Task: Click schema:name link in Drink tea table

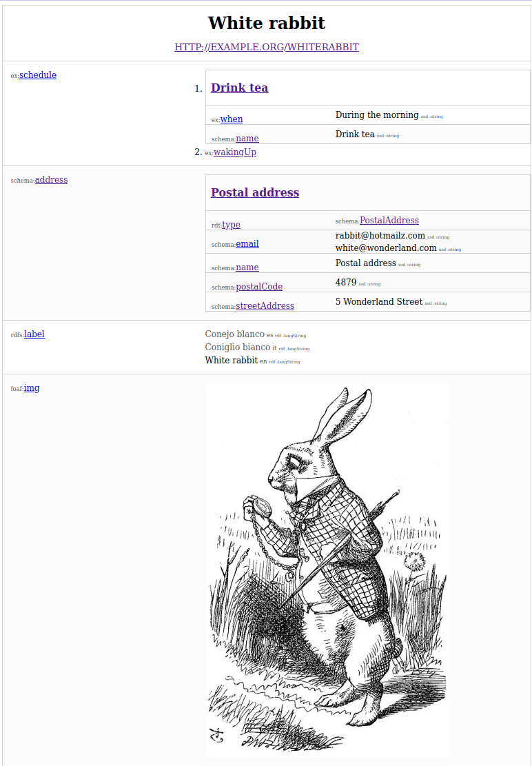Action: pyautogui.click(x=247, y=139)
